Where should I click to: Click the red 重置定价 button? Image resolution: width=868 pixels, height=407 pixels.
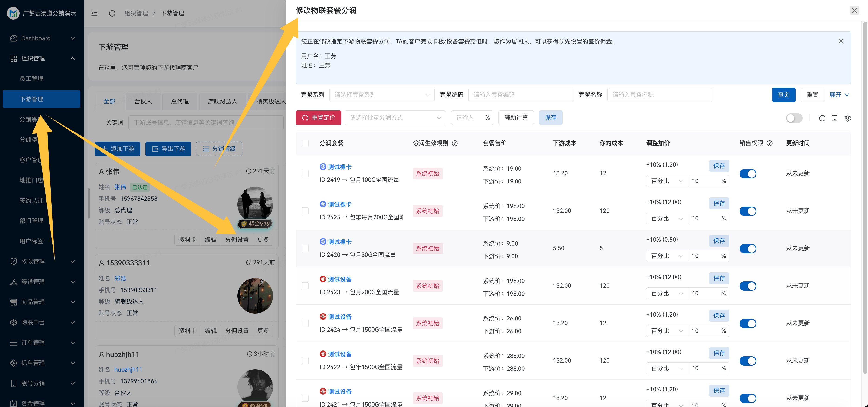[318, 118]
